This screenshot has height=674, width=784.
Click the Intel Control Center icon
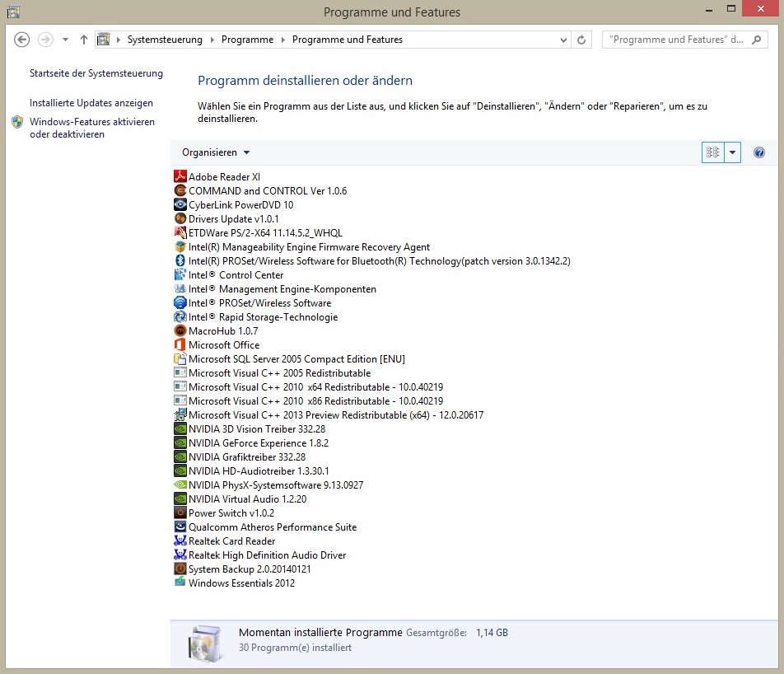pyautogui.click(x=180, y=274)
